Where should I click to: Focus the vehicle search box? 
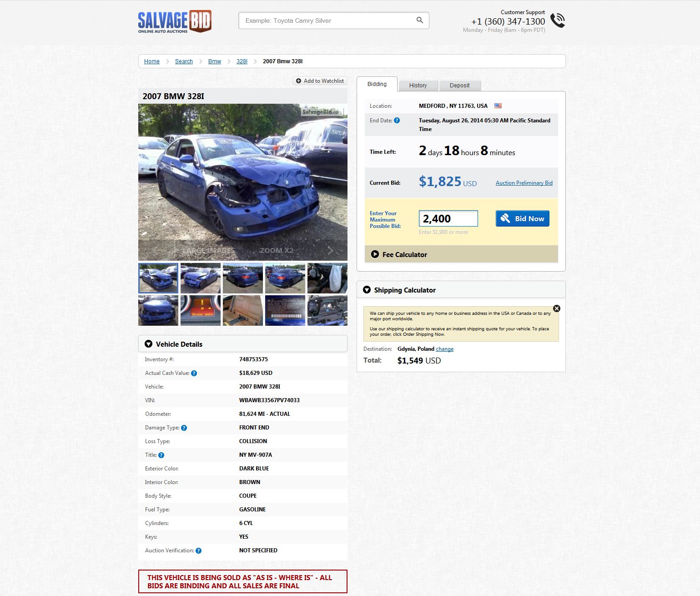click(334, 20)
